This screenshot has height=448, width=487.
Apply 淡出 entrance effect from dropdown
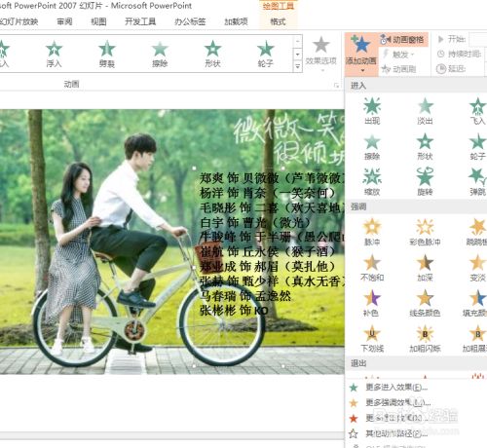pyautogui.click(x=425, y=111)
